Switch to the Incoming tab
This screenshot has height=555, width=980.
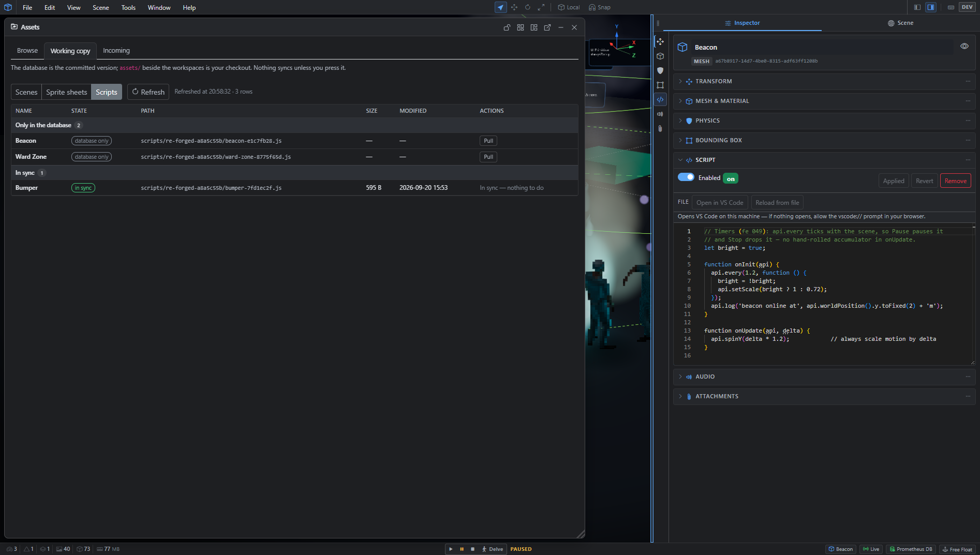tap(116, 51)
